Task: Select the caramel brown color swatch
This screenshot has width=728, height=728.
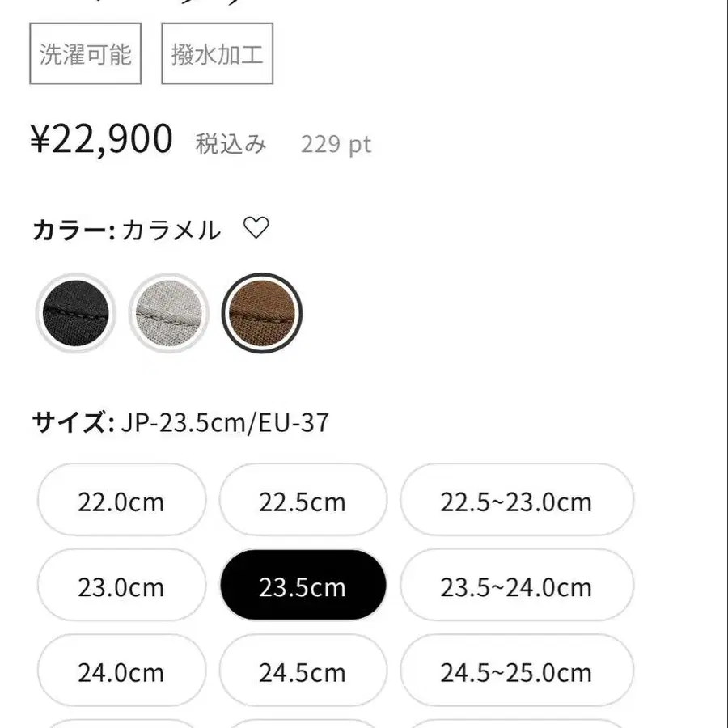Action: 263,313
